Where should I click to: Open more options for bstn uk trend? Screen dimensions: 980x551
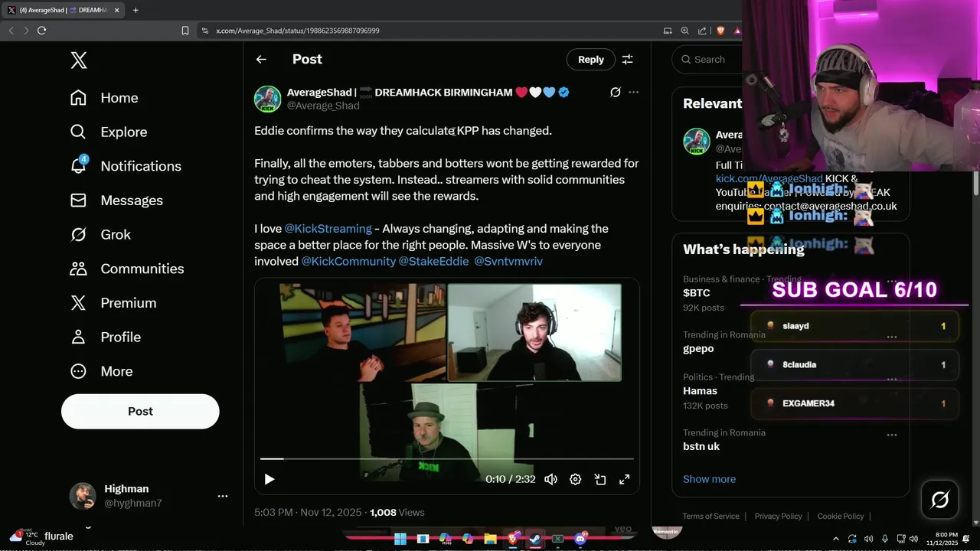(x=891, y=435)
